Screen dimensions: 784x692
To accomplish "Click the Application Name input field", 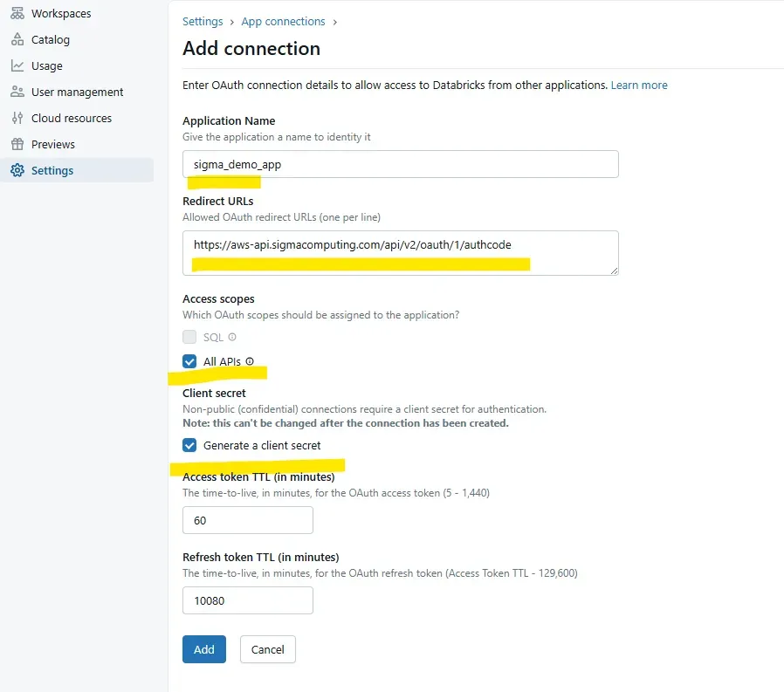I will pos(400,164).
